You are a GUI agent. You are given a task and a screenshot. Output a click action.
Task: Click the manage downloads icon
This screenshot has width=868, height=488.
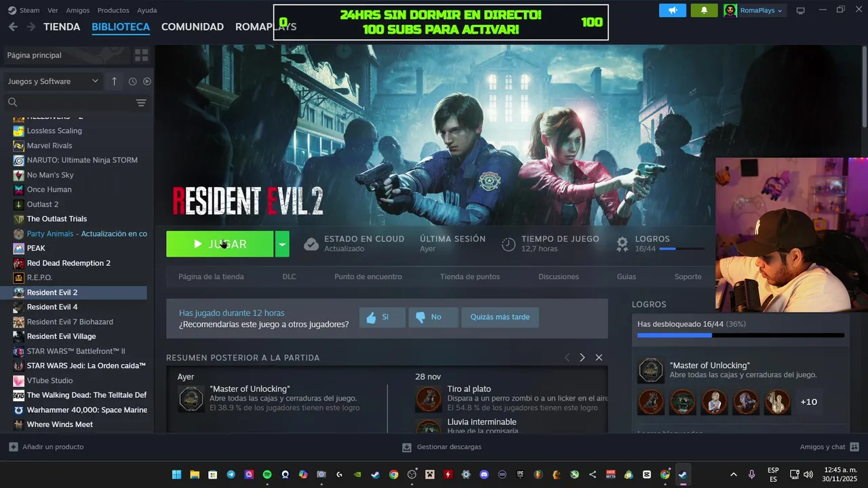(407, 447)
